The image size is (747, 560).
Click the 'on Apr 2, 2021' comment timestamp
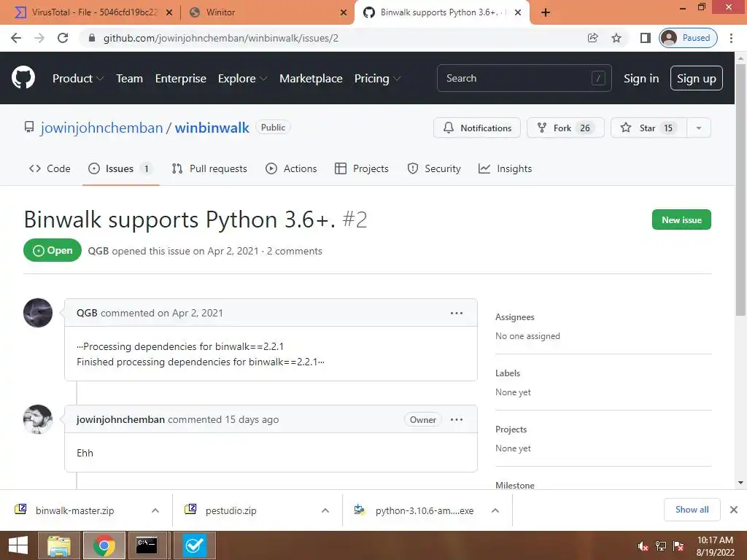click(x=190, y=313)
